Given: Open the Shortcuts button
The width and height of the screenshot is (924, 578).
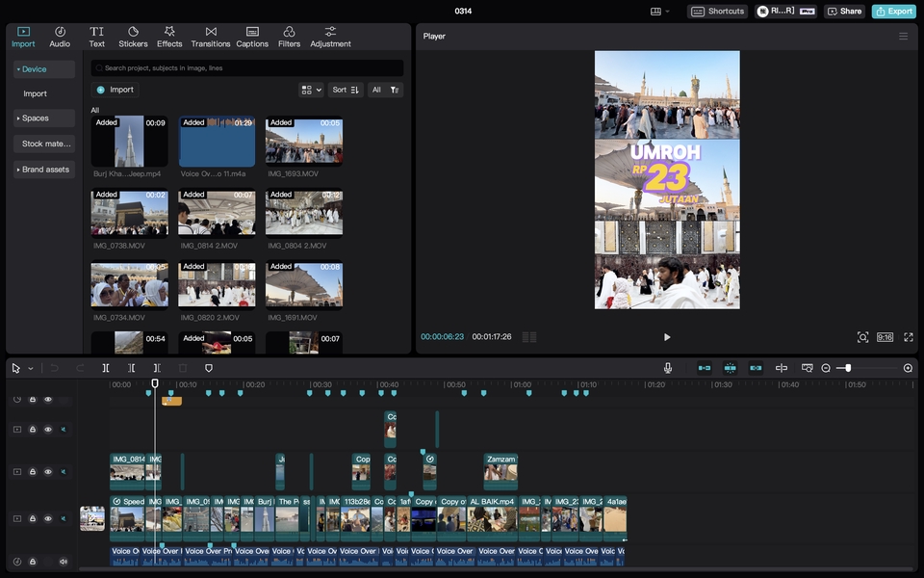Looking at the screenshot, I should [x=718, y=12].
